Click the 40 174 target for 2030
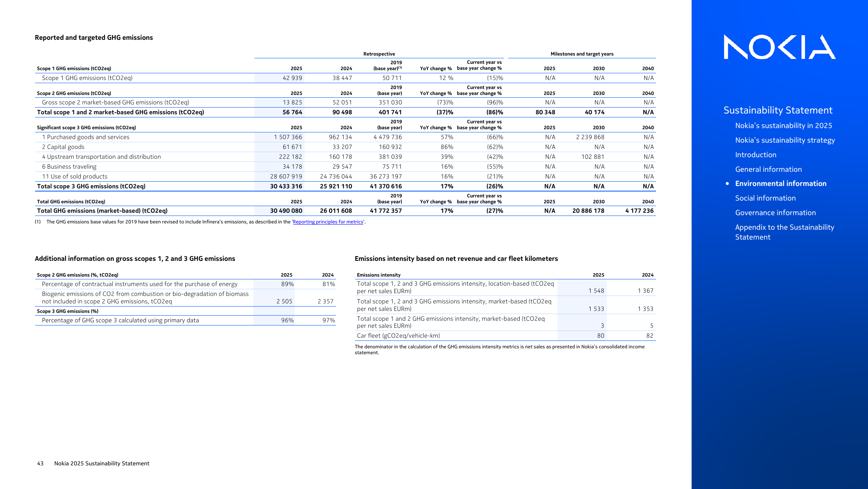868x489 pixels. click(595, 112)
